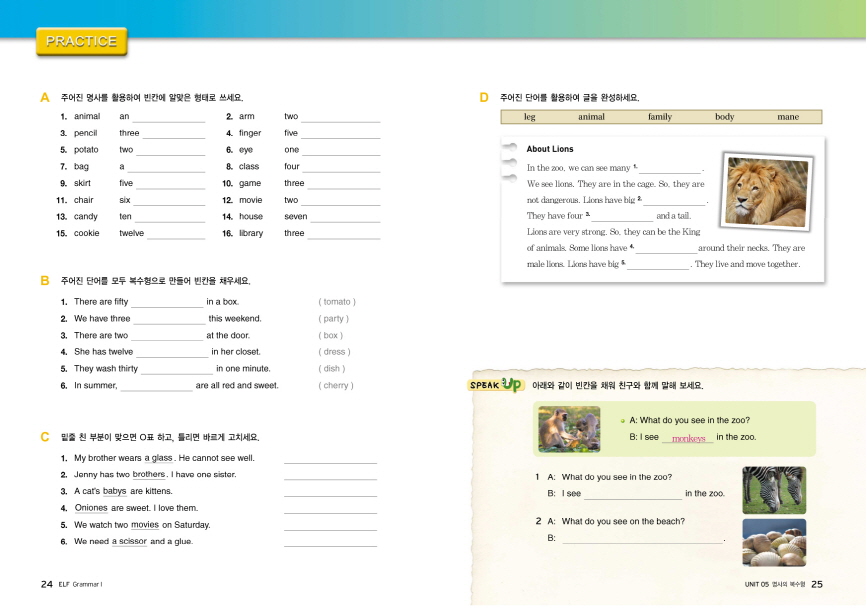Click the monkeys photo in the example
This screenshot has height=612, width=867.
[x=568, y=429]
